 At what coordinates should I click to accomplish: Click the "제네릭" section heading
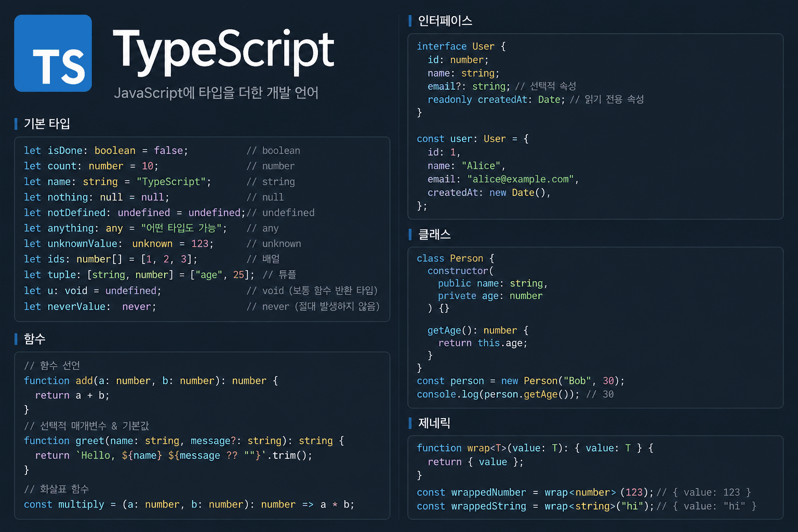click(x=434, y=423)
